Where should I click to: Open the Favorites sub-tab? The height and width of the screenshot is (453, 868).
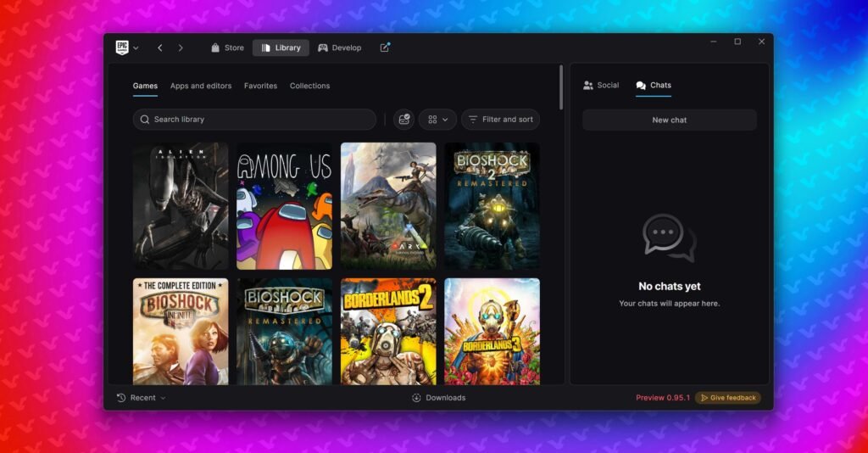coord(261,86)
